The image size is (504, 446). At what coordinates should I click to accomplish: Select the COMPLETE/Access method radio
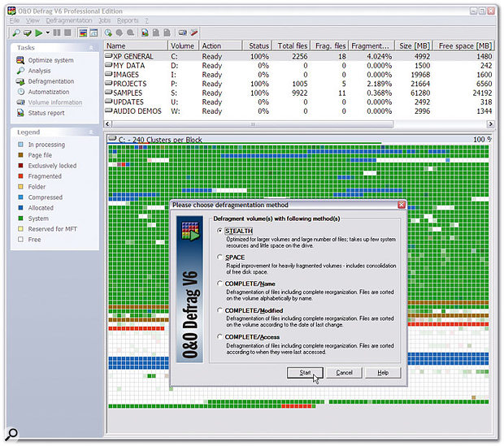219,337
